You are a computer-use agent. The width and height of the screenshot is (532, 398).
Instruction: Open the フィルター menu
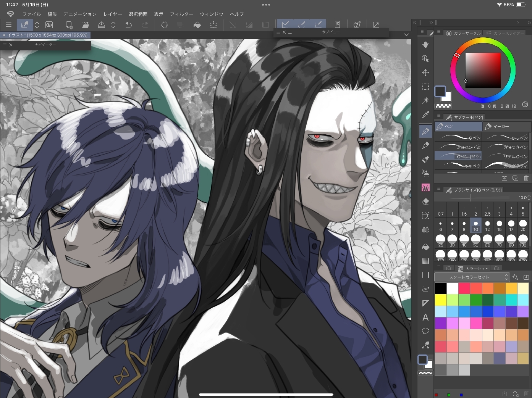tap(181, 14)
